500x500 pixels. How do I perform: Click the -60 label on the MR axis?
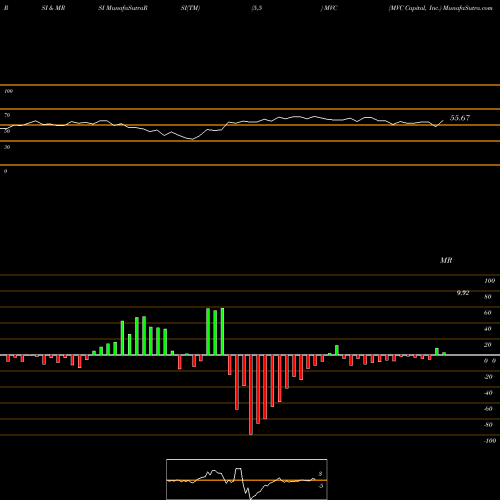[488, 409]
